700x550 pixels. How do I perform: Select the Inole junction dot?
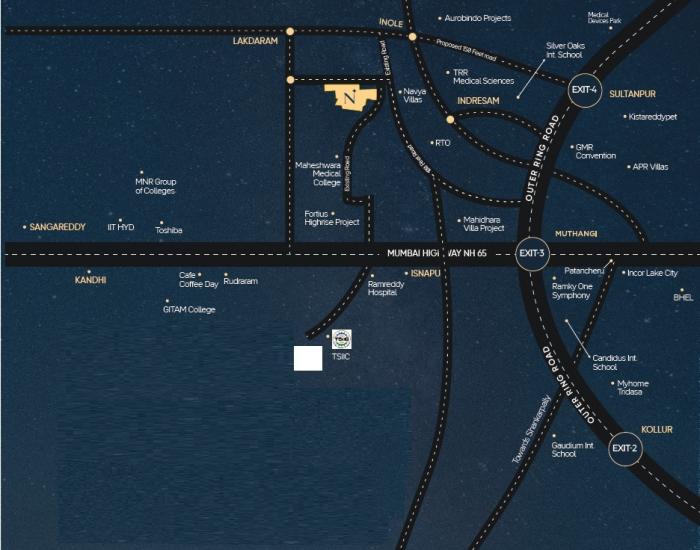(412, 37)
